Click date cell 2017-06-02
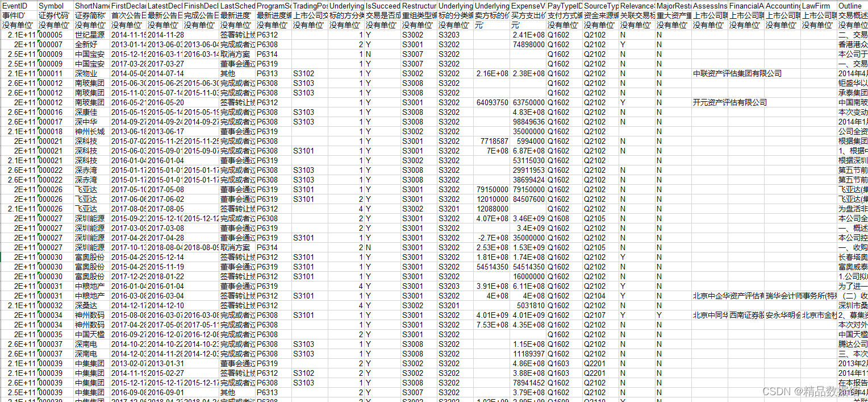The width and height of the screenshot is (868, 402). [164, 199]
